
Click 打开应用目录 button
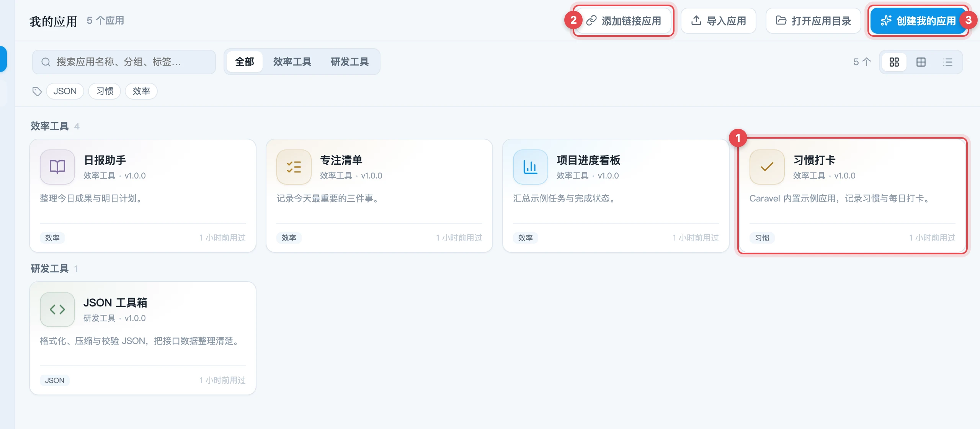[813, 21]
